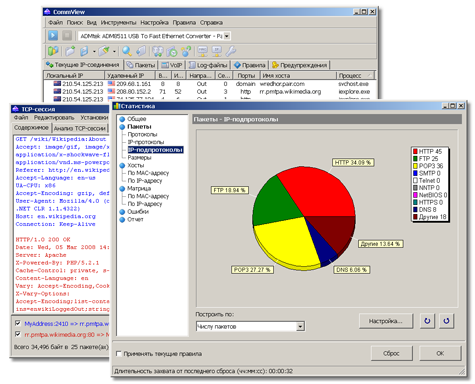Click the US flag next to 209.68.1.161
475x384 pixels.
pyautogui.click(x=111, y=84)
